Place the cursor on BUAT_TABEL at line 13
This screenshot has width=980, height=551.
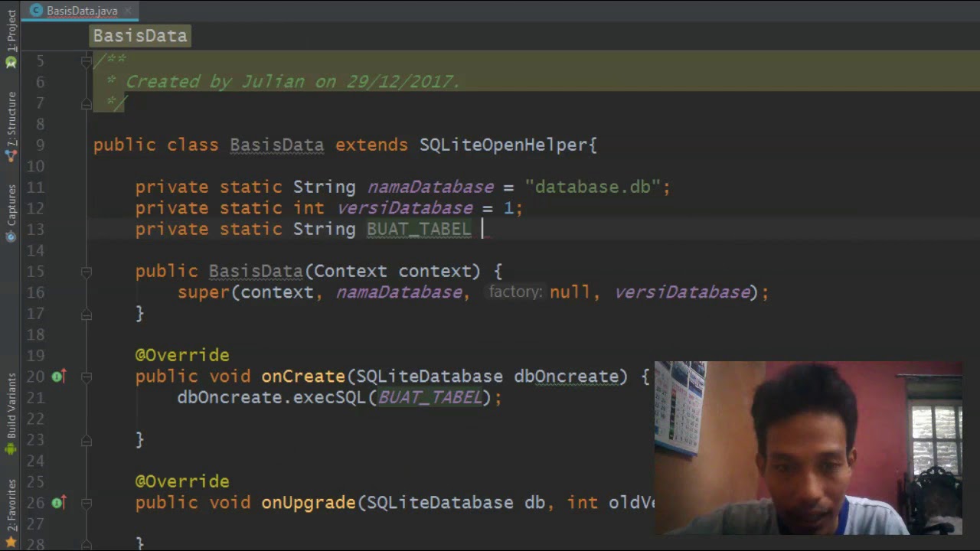419,230
